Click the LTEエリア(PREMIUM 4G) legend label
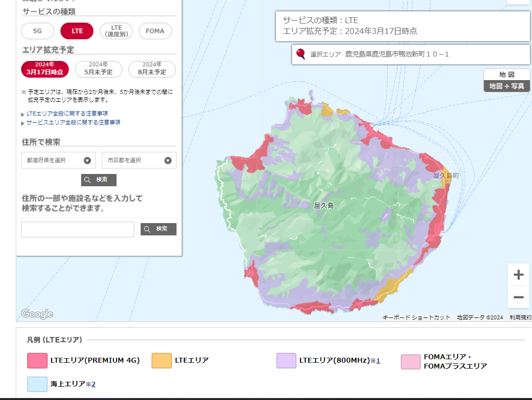 click(95, 360)
